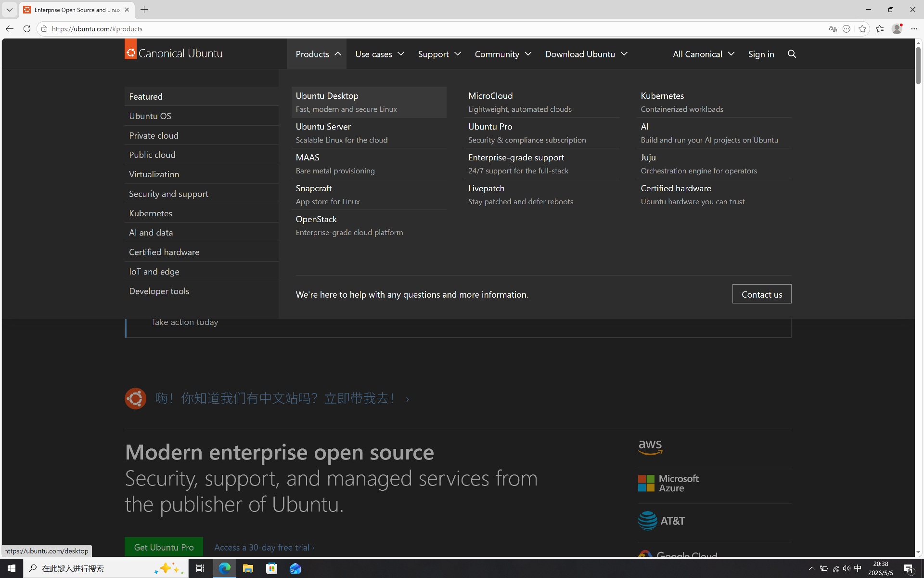
Task: Open a new browser tab
Action: [x=144, y=10]
